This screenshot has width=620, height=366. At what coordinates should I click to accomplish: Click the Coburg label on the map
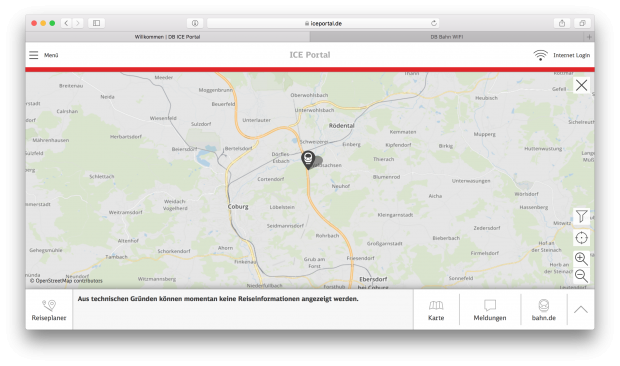238,206
